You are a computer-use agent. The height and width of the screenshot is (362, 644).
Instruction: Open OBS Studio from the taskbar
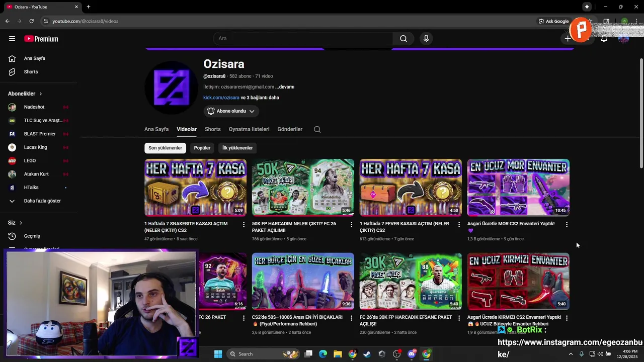tap(396, 354)
